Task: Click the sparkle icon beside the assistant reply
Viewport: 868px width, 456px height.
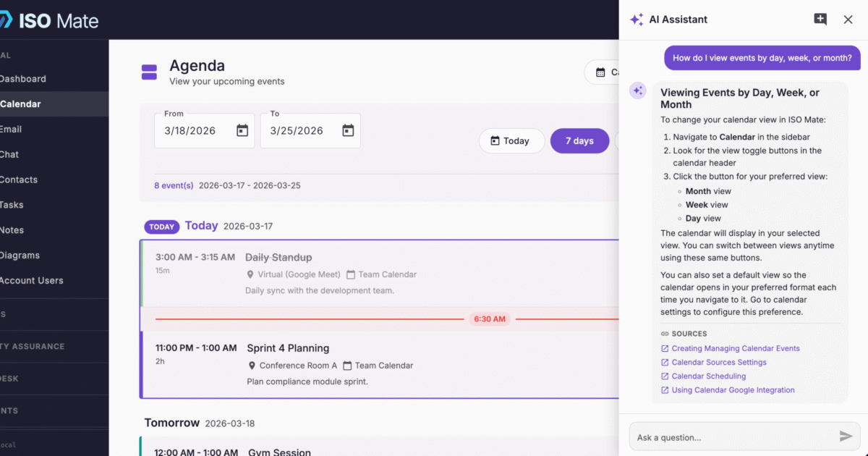Action: [637, 90]
